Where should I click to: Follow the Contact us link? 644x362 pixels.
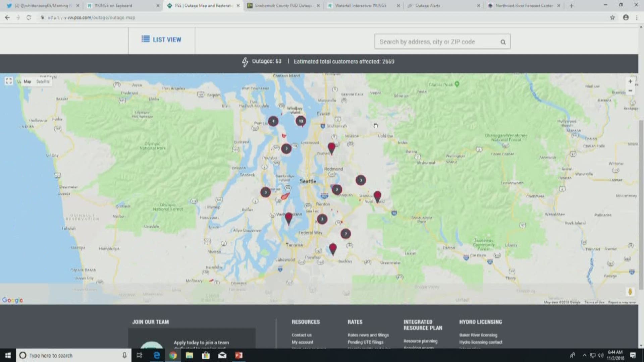[302, 335]
